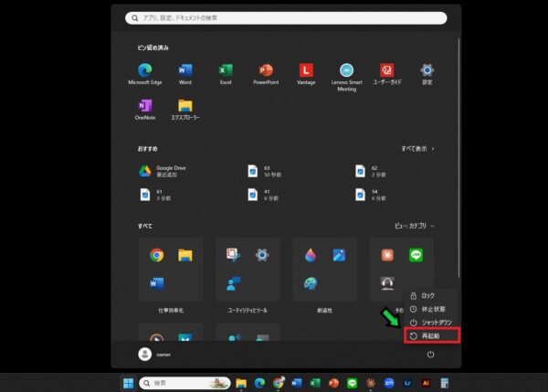
Task: Open the owner user account menu
Action: coord(154,355)
